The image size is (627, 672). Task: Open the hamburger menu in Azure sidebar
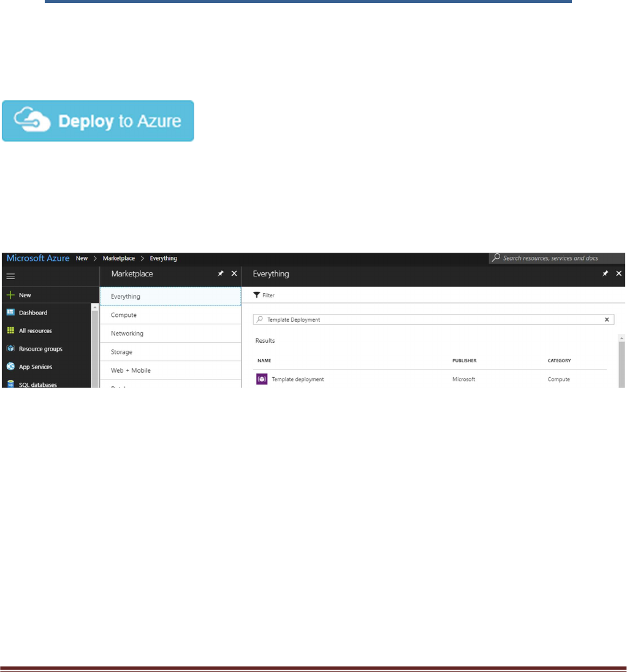pos(10,277)
